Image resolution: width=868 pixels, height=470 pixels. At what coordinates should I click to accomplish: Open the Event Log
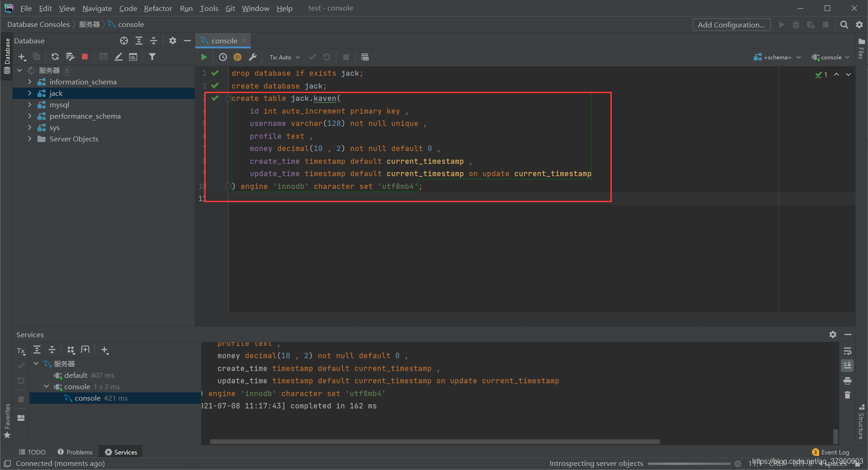831,452
